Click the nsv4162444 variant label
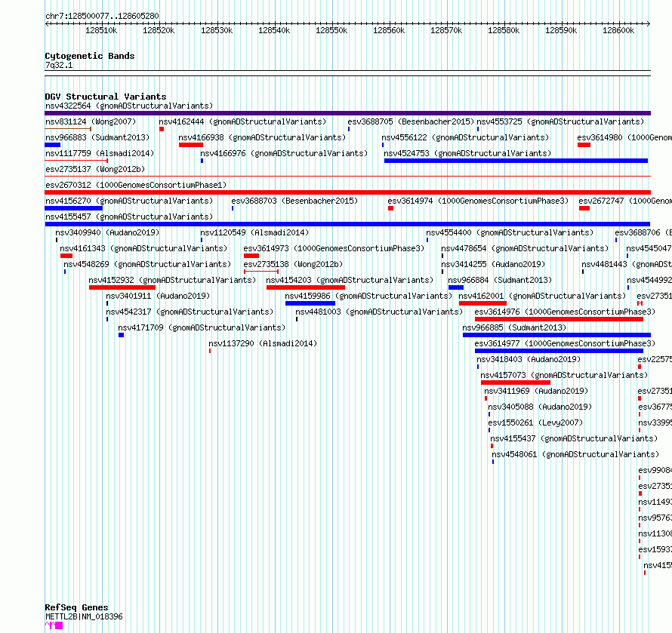 (242, 121)
